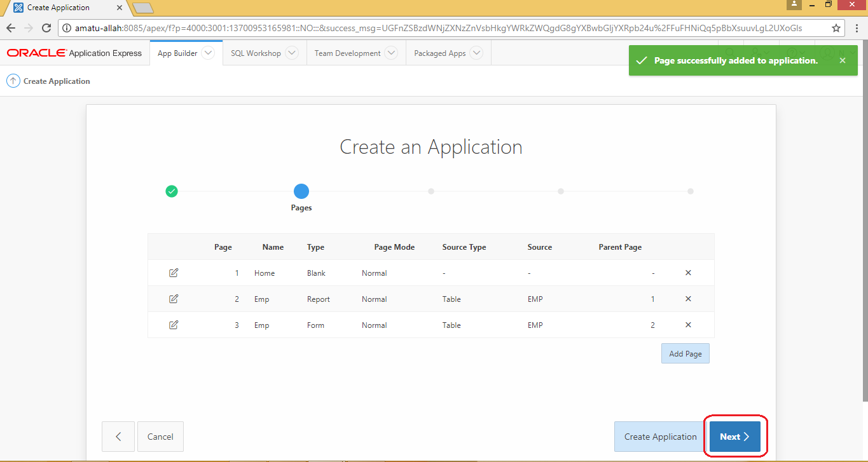
Task: Click the Create Application breadcrumb arrow icon
Action: 13,81
